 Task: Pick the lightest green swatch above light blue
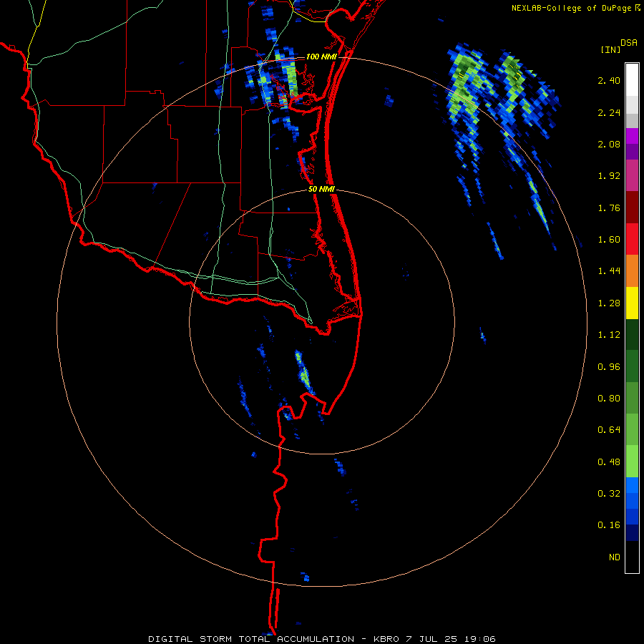pos(632,462)
